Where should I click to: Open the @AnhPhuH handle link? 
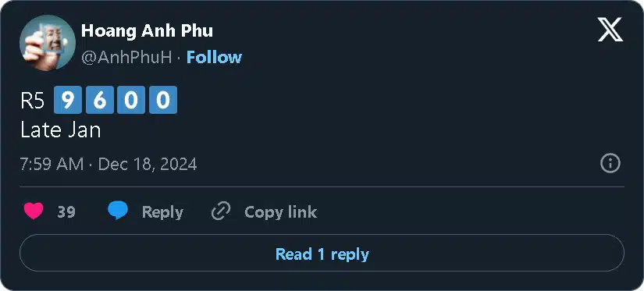(126, 58)
